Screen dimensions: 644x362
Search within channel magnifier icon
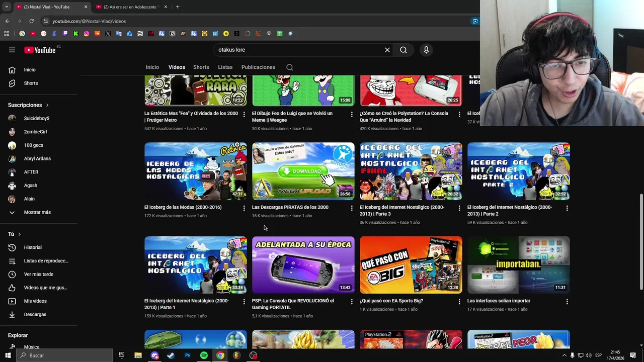290,67
